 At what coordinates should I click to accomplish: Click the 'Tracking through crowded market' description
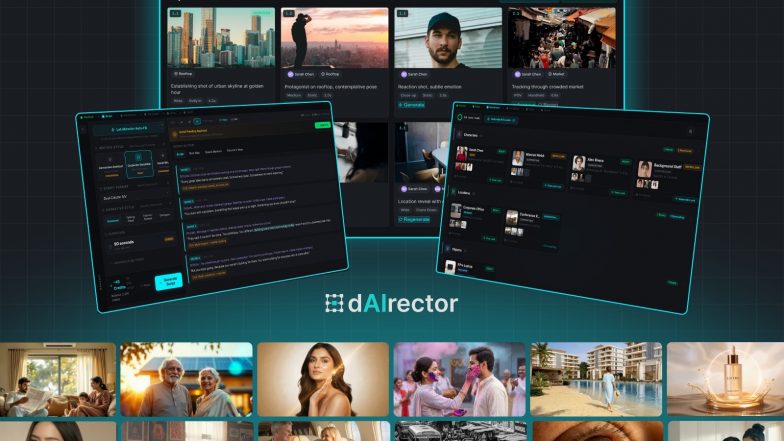coord(547,87)
